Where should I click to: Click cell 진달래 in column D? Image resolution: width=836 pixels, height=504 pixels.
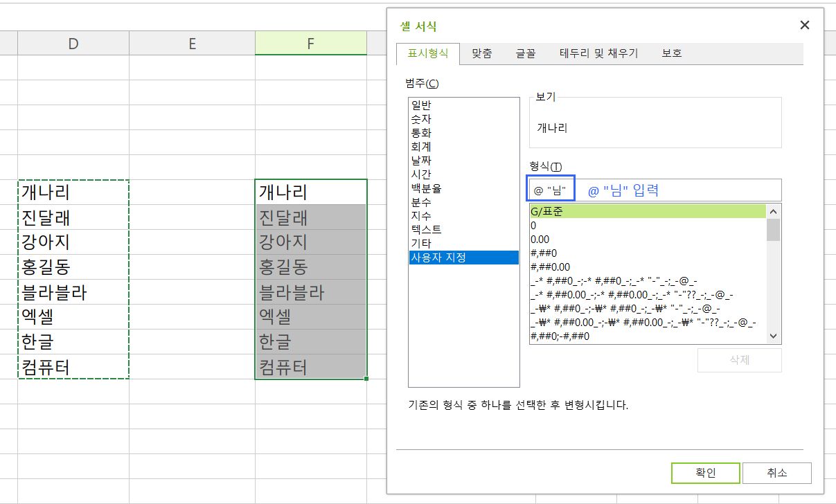click(73, 217)
